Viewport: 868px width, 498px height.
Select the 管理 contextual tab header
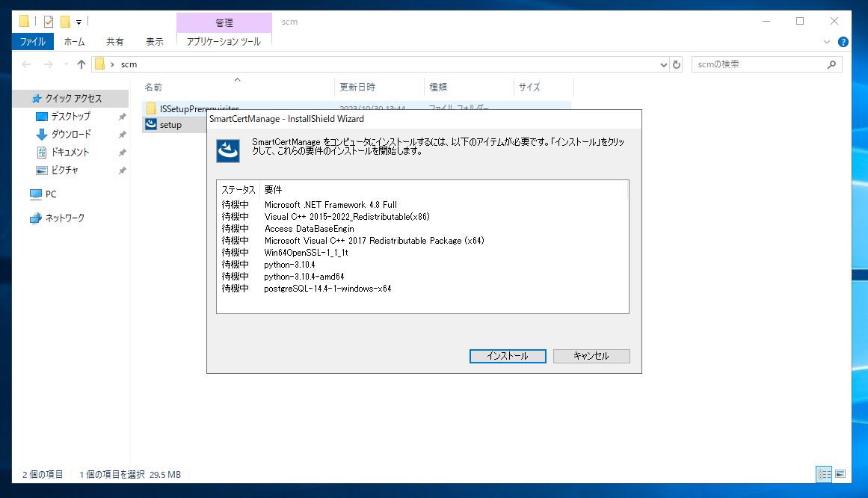(224, 22)
